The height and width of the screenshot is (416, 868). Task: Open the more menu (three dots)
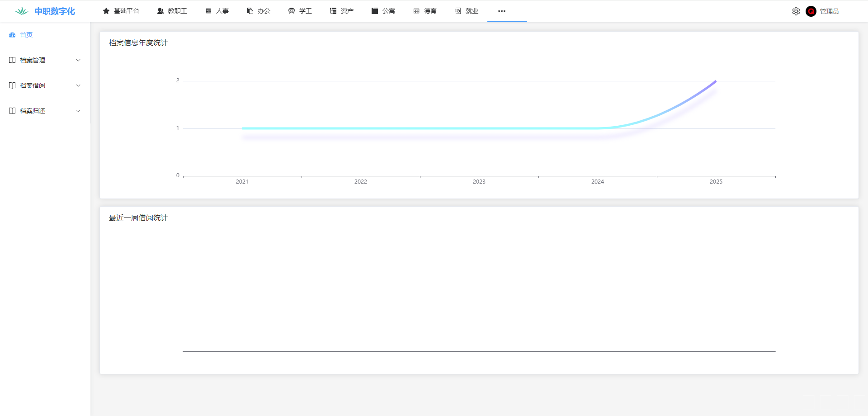502,11
